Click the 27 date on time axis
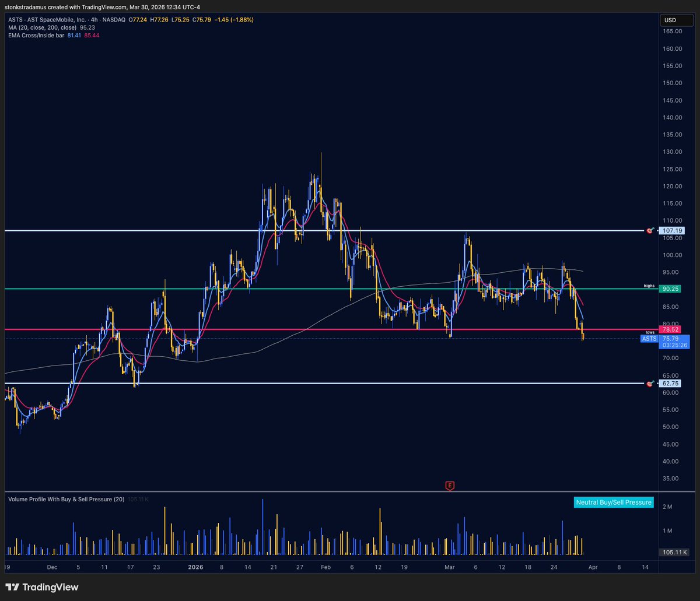The image size is (700, 601). (x=299, y=567)
